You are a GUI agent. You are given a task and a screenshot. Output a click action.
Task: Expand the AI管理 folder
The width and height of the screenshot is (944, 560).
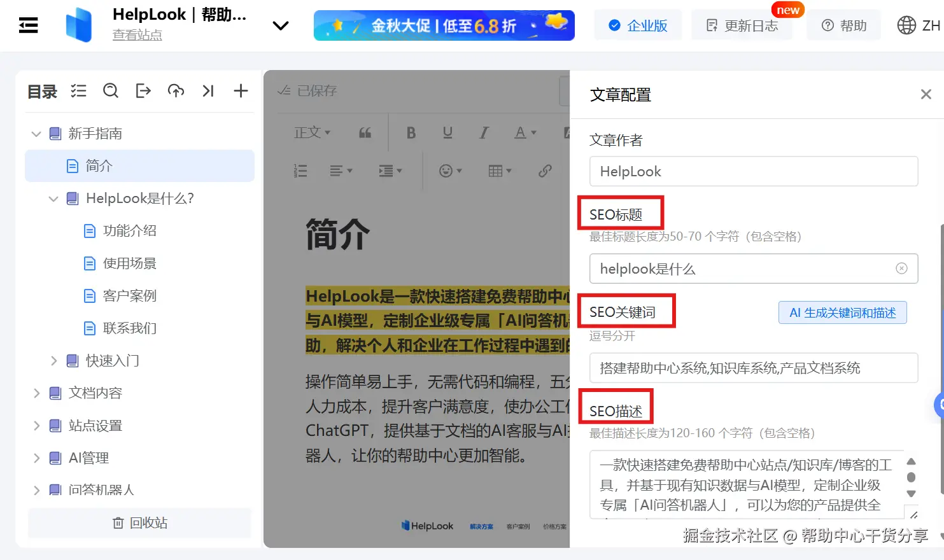coord(36,458)
